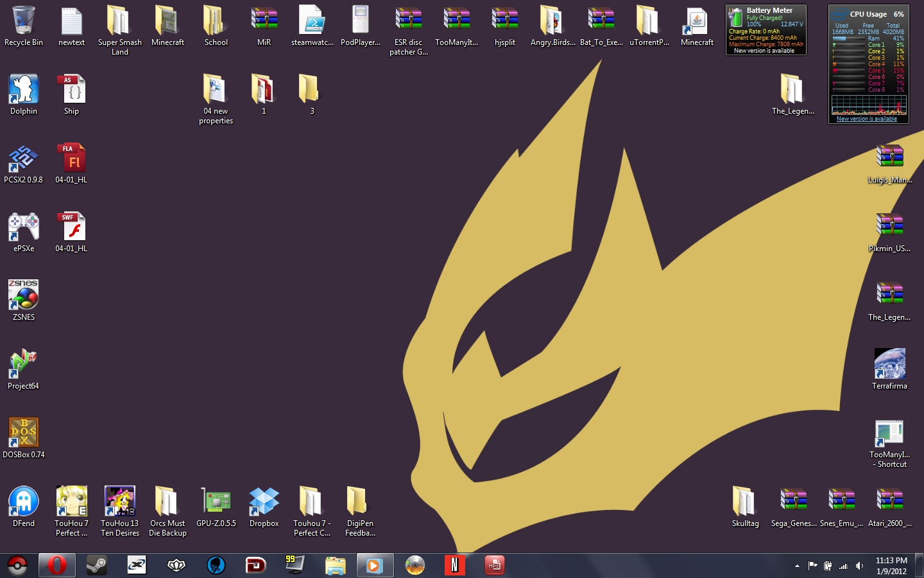The width and height of the screenshot is (924, 578).
Task: Click the Pokeball Start button
Action: coord(17,565)
